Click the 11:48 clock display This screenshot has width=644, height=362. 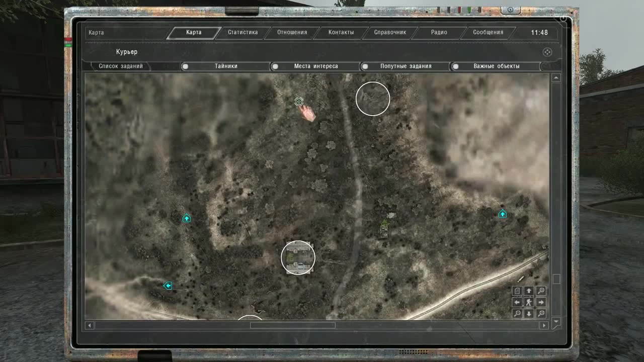point(539,33)
